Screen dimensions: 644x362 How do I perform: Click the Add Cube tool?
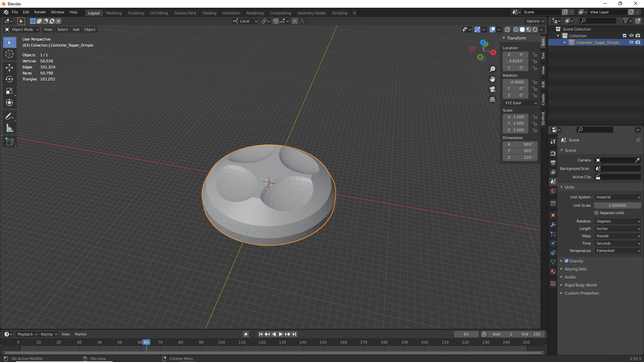point(9,142)
